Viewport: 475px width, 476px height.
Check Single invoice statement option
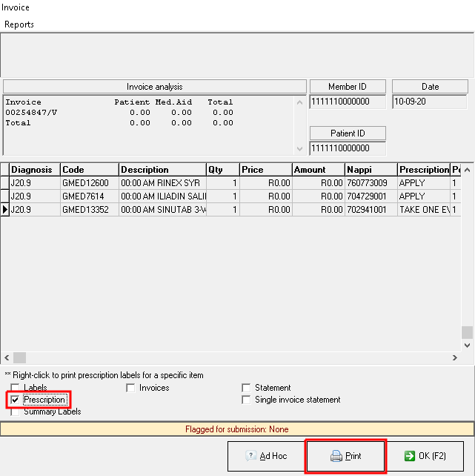(247, 400)
